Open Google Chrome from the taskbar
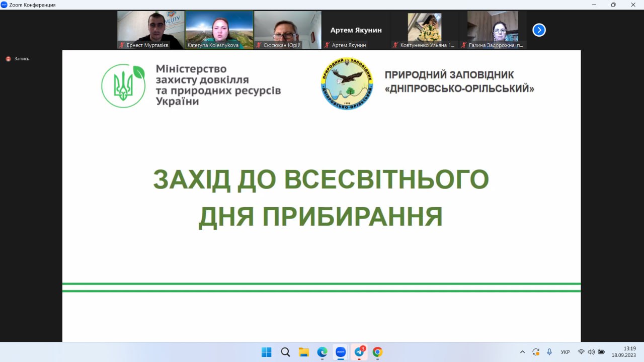The width and height of the screenshot is (644, 362). 377,352
